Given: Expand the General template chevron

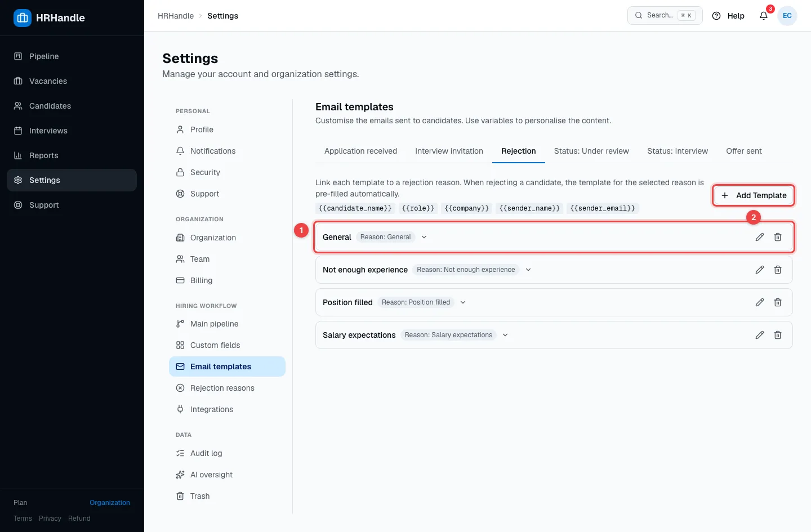Looking at the screenshot, I should tap(424, 237).
